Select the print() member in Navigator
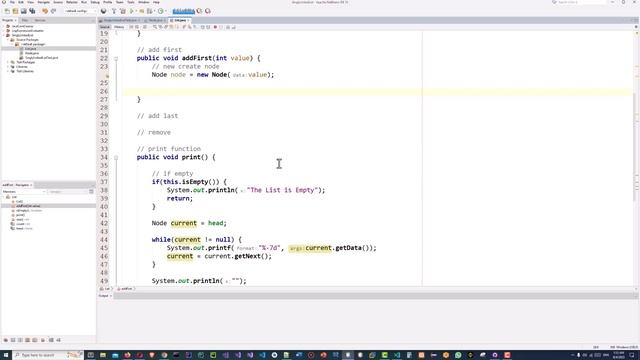This screenshot has height=360, width=640. pyautogui.click(x=20, y=215)
